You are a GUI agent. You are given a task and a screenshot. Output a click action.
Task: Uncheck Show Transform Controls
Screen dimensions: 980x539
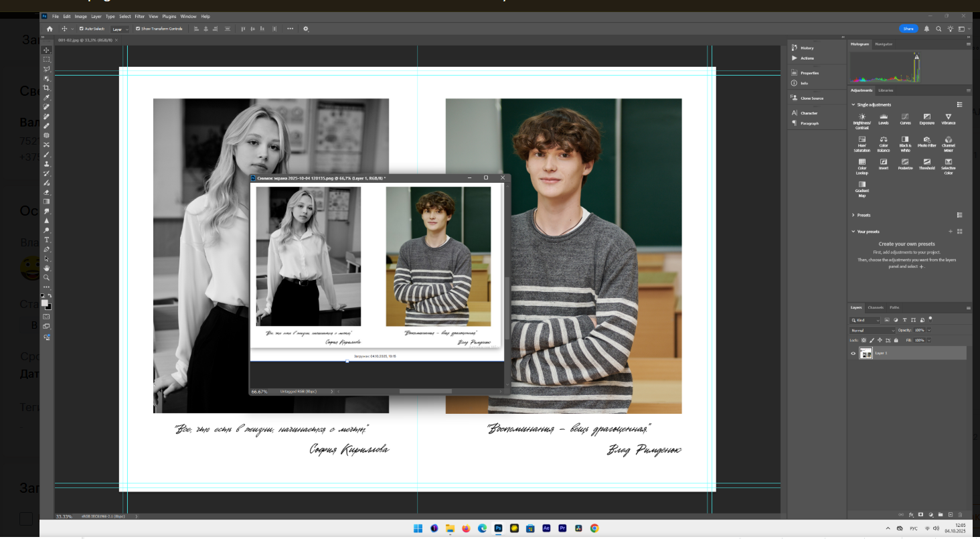click(137, 29)
